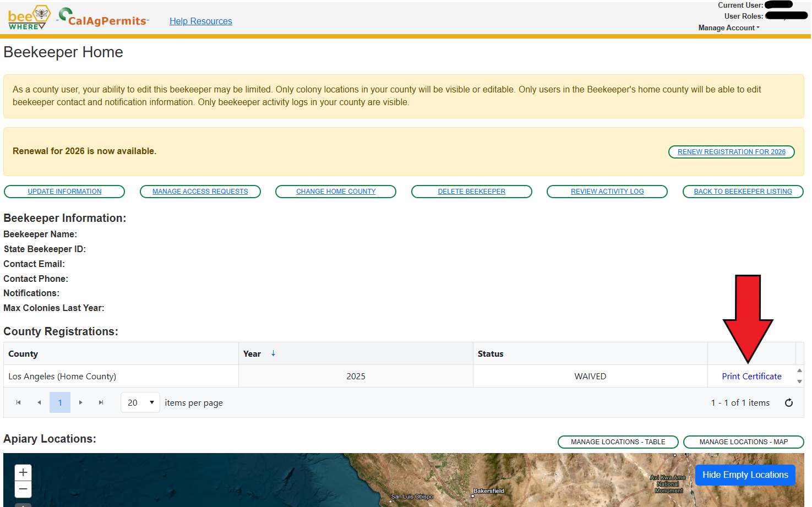
Task: Open Manage Locations - Map
Action: (x=743, y=441)
